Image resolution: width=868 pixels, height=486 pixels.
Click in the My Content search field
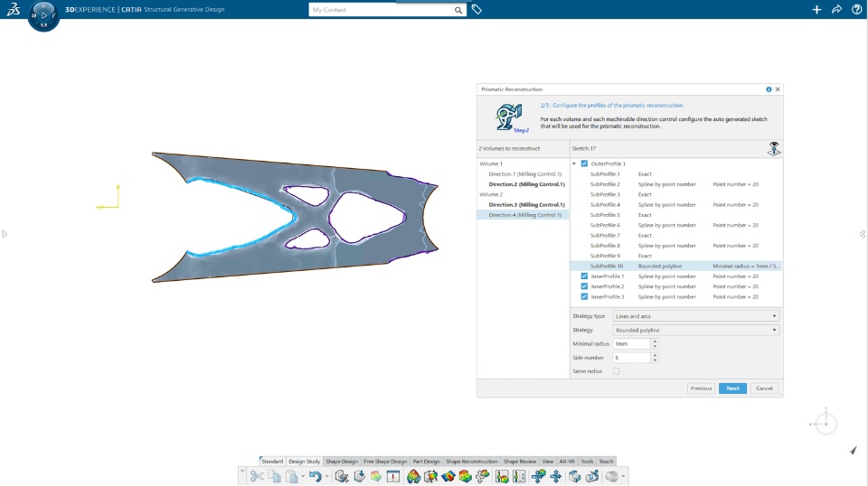[381, 10]
